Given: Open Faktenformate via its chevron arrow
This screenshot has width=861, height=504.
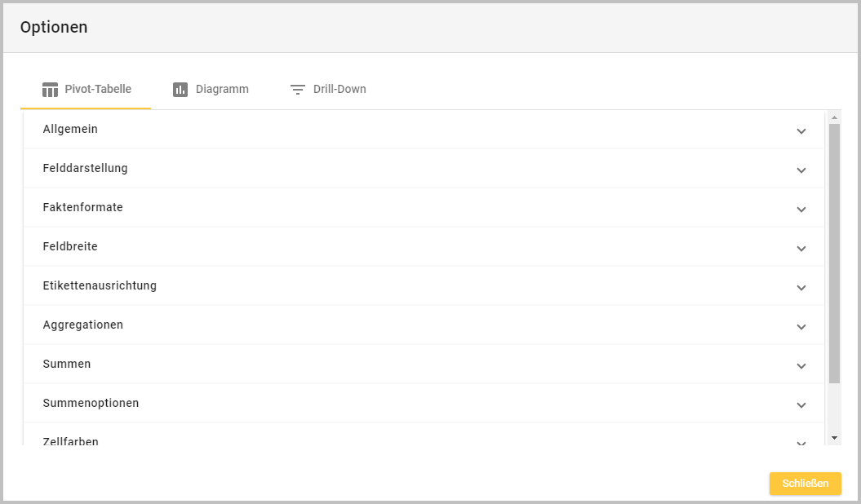Looking at the screenshot, I should pyautogui.click(x=801, y=209).
